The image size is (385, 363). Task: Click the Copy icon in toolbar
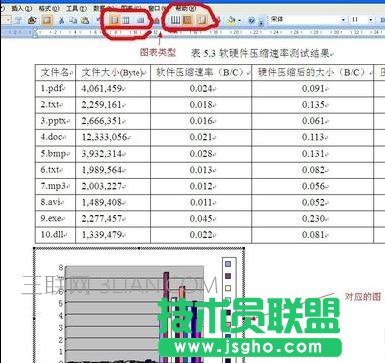click(x=73, y=20)
